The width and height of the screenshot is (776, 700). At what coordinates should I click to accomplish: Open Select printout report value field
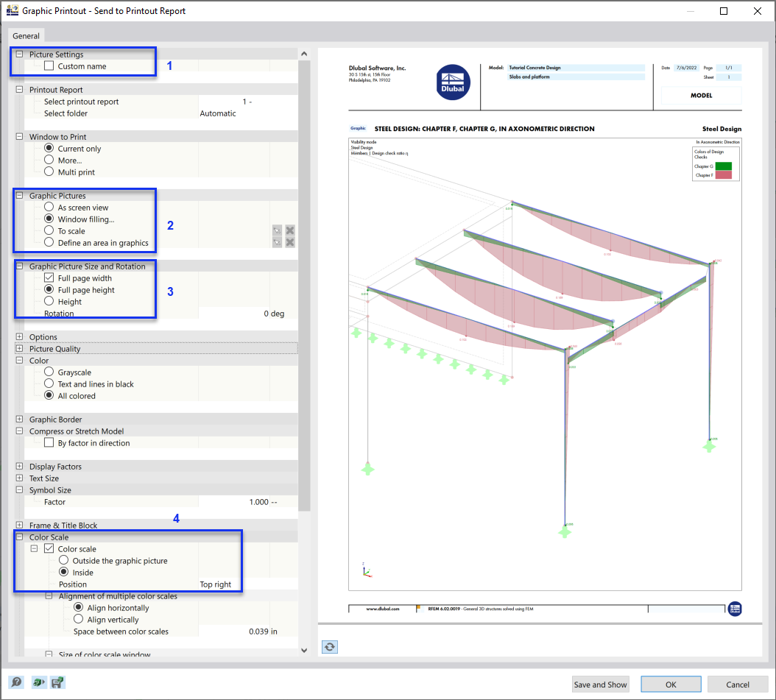coord(248,102)
